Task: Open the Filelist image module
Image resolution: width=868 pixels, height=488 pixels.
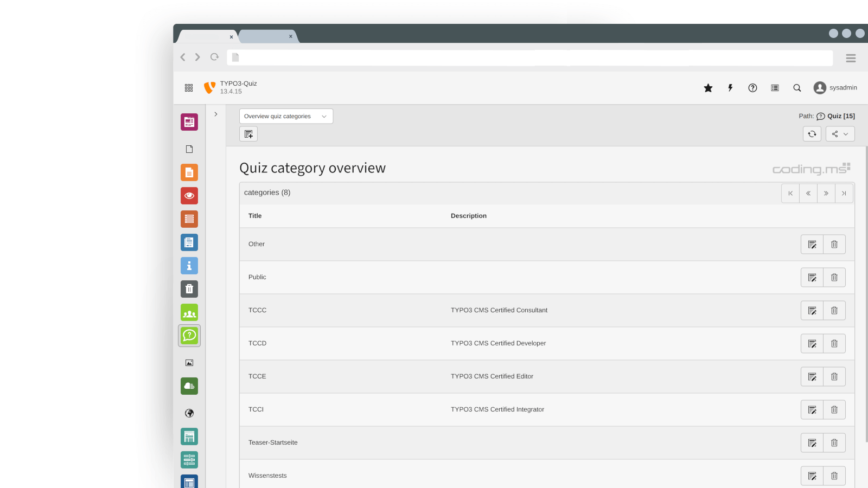Action: 189,363
